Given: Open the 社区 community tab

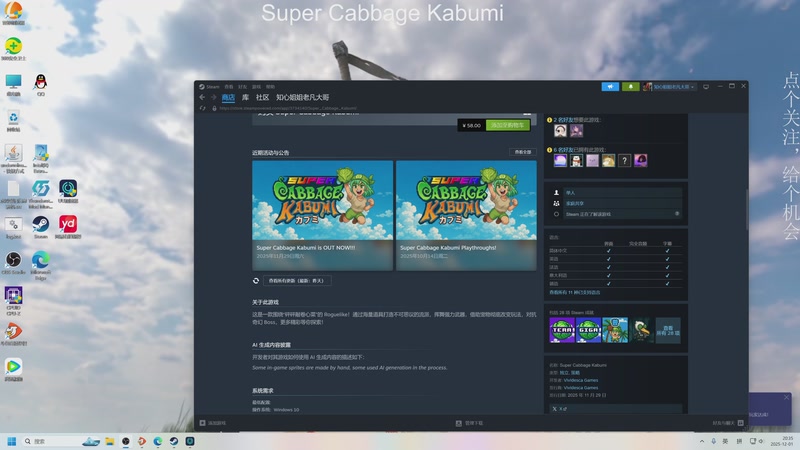Looking at the screenshot, I should [262, 97].
